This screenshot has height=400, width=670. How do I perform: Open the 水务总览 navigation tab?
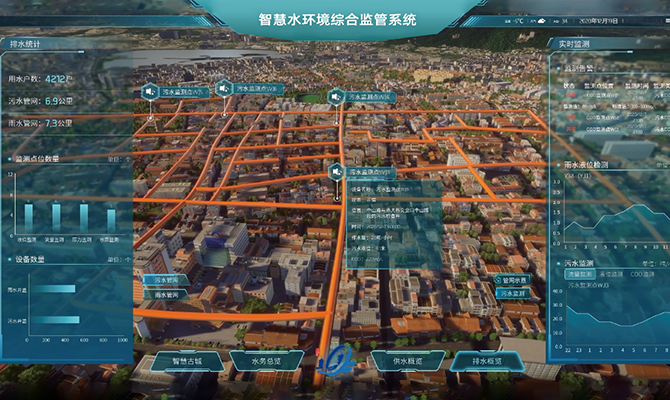point(266,360)
